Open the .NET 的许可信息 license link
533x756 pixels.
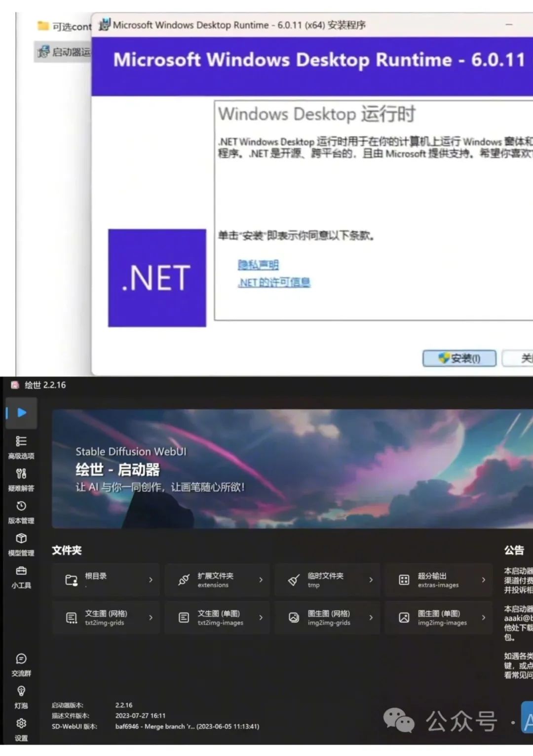[x=274, y=282]
